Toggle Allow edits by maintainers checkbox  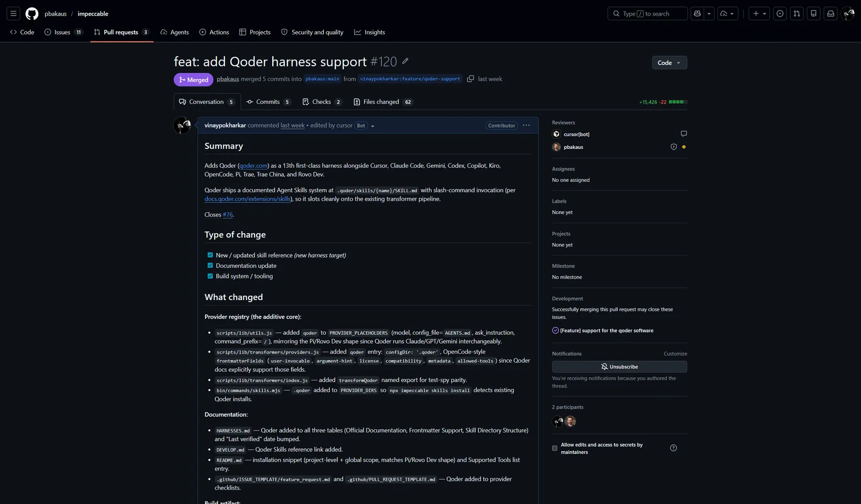555,448
